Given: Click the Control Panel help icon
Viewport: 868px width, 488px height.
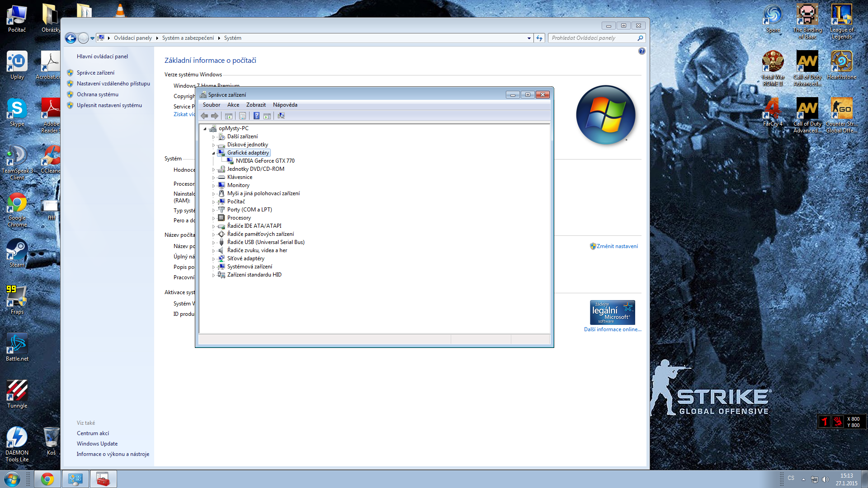Looking at the screenshot, I should pyautogui.click(x=642, y=51).
